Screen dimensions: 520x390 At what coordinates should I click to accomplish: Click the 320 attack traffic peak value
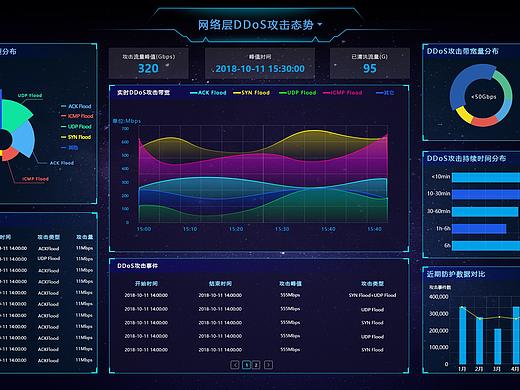click(x=148, y=68)
